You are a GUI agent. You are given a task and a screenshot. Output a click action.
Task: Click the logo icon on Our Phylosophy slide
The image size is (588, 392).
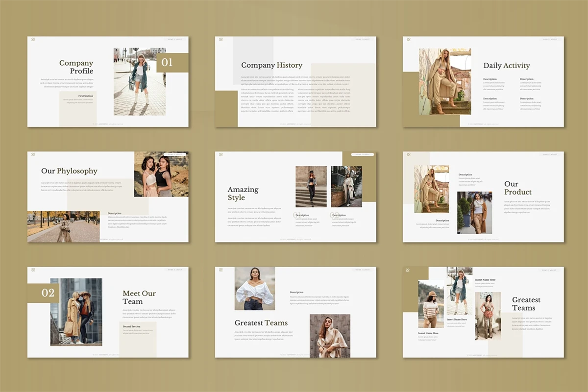pyautogui.click(x=33, y=154)
